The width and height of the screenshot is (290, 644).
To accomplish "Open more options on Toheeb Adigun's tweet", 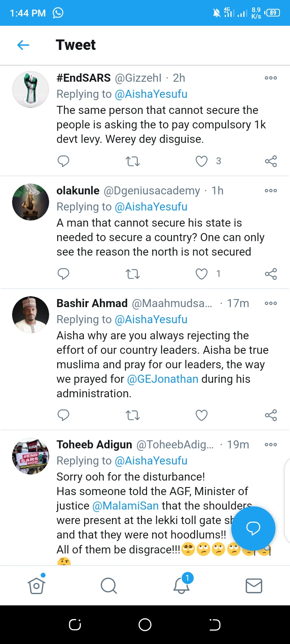I will (x=271, y=445).
